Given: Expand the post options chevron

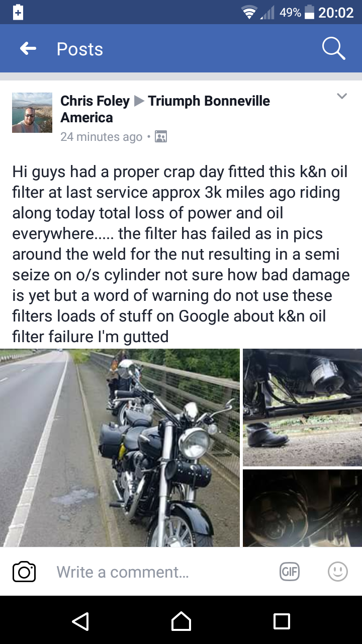Looking at the screenshot, I should [x=342, y=96].
